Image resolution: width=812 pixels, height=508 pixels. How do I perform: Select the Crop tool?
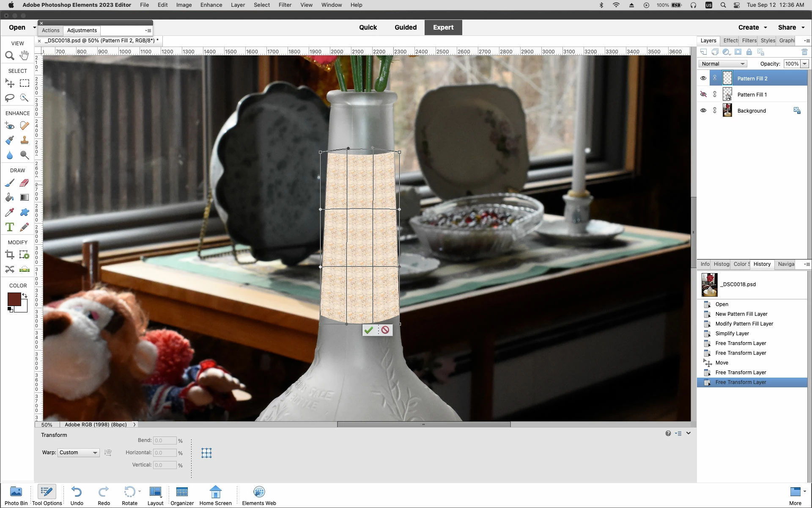10,254
